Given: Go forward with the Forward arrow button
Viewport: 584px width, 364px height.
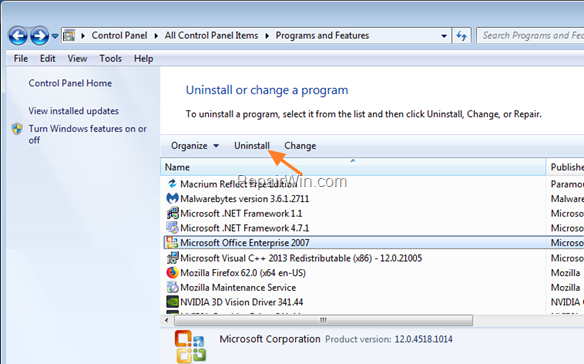Looking at the screenshot, I should point(39,36).
